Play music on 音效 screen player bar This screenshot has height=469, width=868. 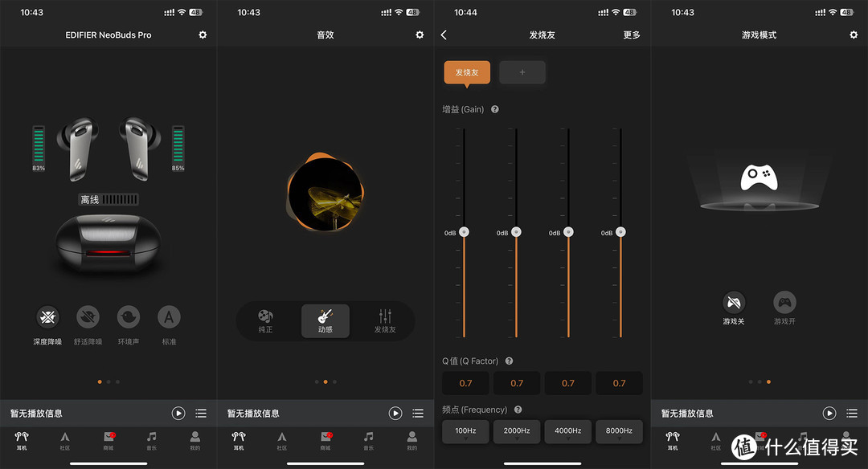coord(395,413)
